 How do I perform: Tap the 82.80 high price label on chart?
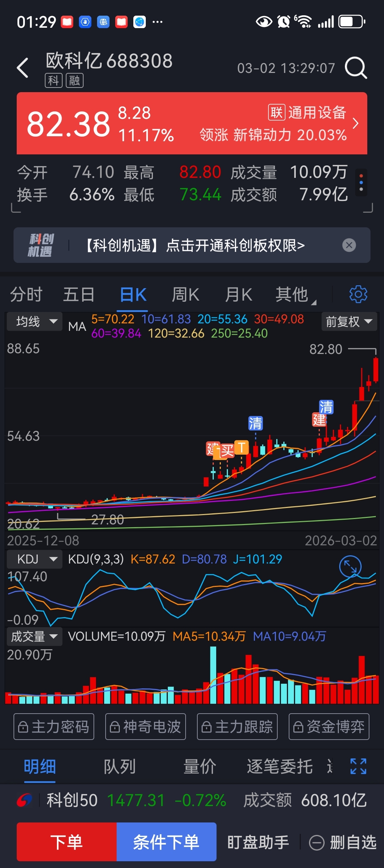(326, 349)
